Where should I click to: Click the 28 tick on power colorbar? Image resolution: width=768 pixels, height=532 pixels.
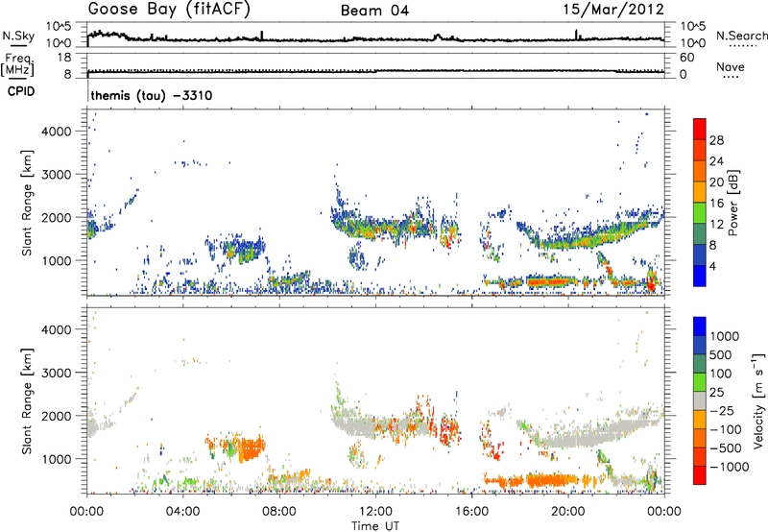[x=716, y=140]
